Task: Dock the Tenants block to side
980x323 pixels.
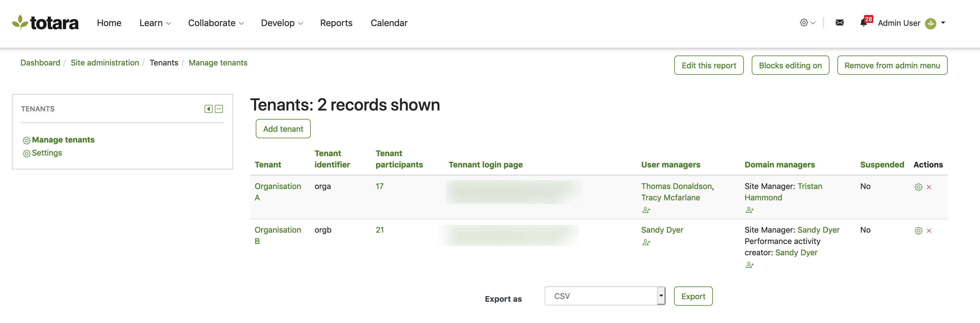Action: click(208, 109)
